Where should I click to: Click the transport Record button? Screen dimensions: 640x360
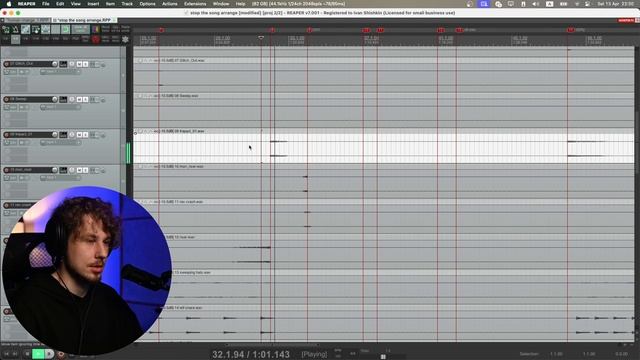61,354
